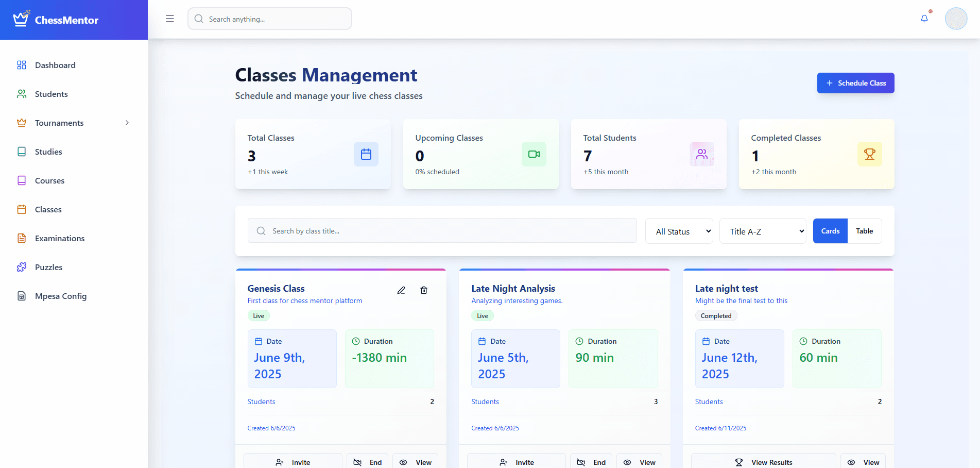Open the notifications bell
The width and height of the screenshot is (980, 468).
pos(924,19)
